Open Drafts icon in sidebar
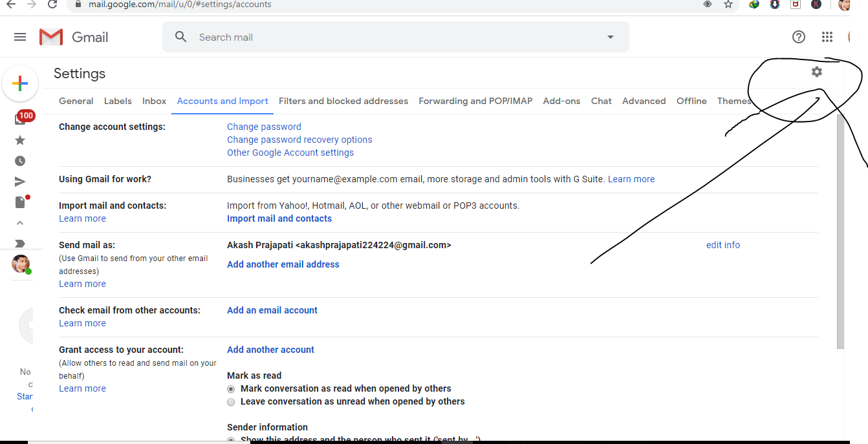This screenshot has width=868, height=444. [21, 202]
